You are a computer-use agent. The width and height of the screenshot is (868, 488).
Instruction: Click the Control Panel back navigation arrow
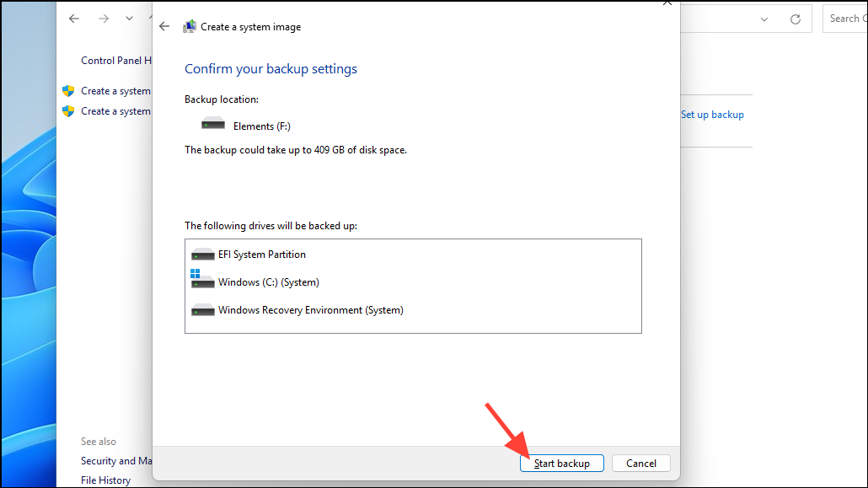pyautogui.click(x=73, y=18)
